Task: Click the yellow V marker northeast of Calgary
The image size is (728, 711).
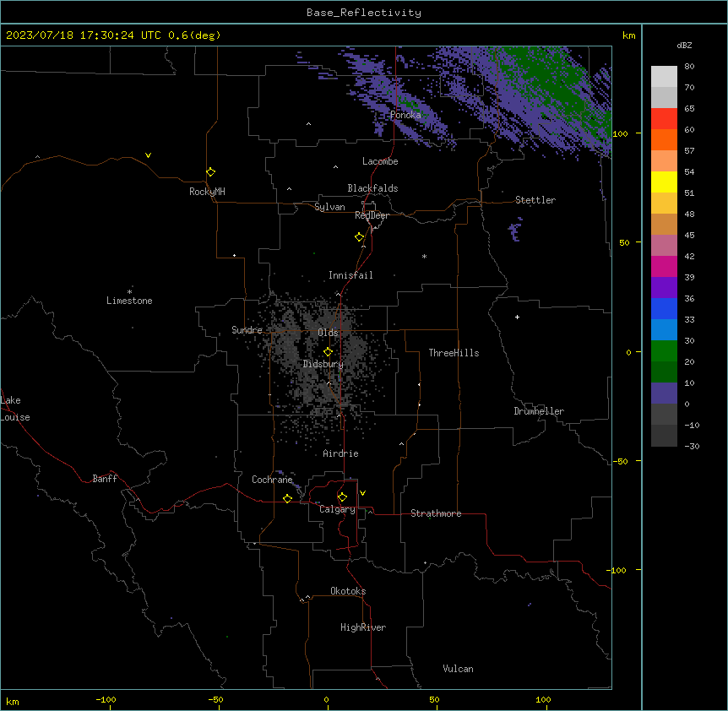Action: click(x=362, y=493)
